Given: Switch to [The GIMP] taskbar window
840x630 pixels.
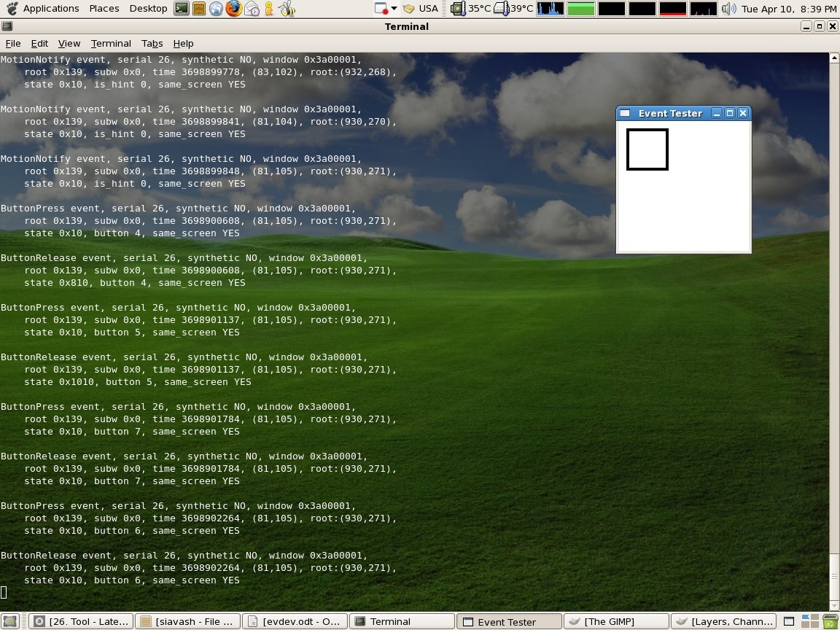Looking at the screenshot, I should point(616,621).
